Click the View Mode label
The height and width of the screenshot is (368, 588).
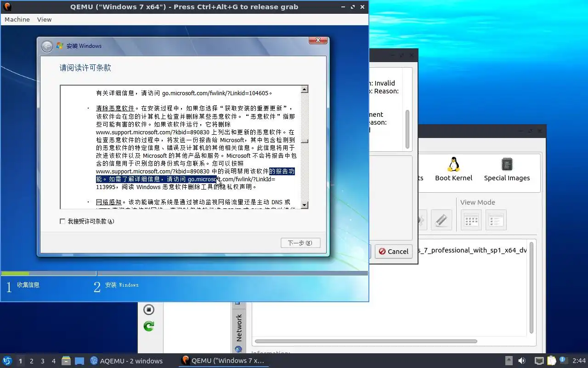[478, 202]
